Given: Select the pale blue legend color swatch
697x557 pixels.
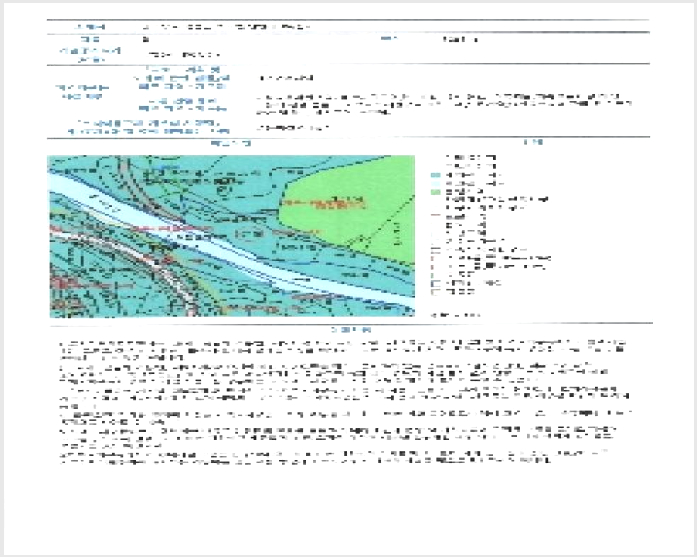Looking at the screenshot, I should click(x=436, y=184).
